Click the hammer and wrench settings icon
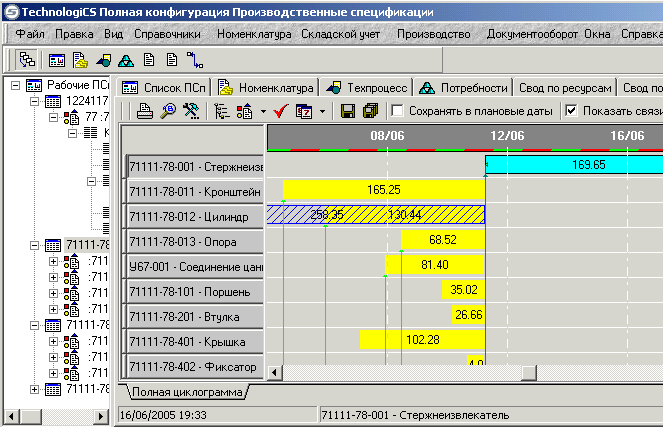 (190, 111)
